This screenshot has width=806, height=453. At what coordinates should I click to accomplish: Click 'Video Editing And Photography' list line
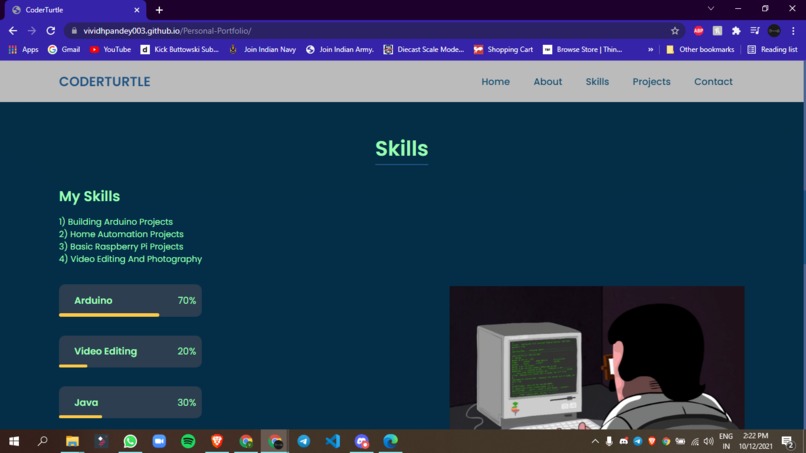point(130,259)
